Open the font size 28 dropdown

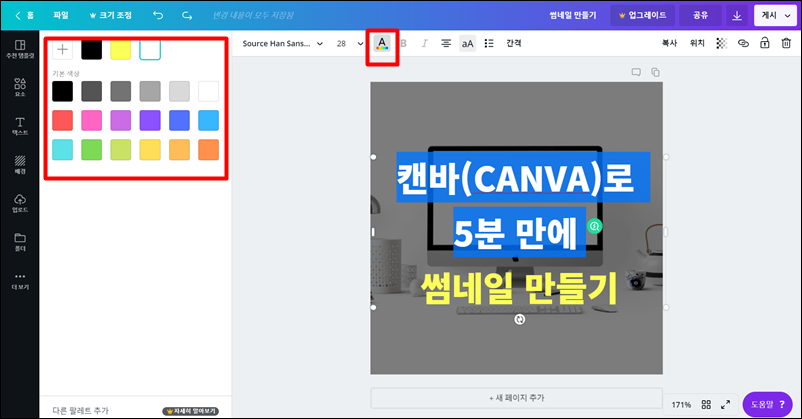click(350, 43)
